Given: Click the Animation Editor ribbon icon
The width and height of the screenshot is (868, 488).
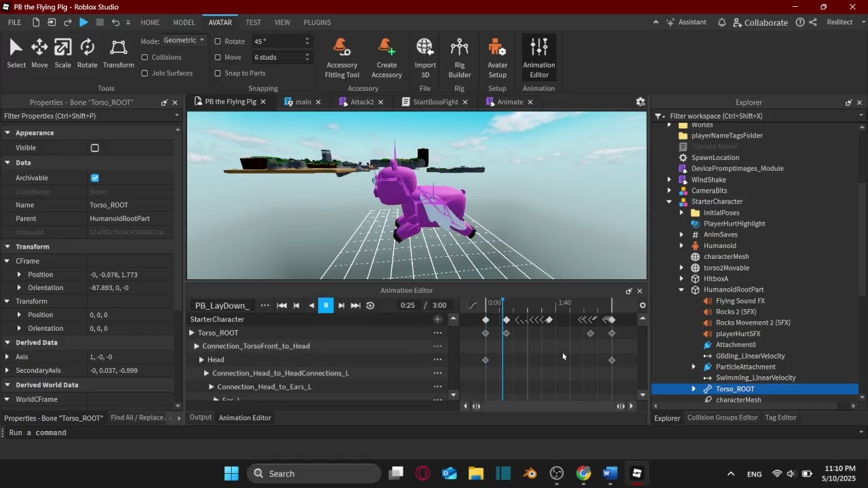Looking at the screenshot, I should click(539, 58).
